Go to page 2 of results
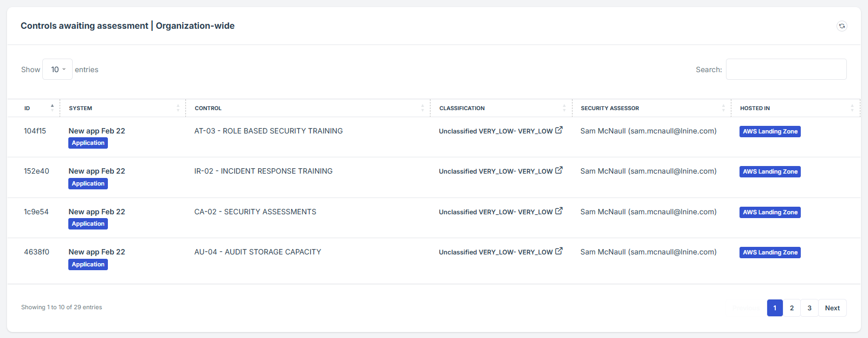Screen dimensions: 868x338 [x=792, y=308]
